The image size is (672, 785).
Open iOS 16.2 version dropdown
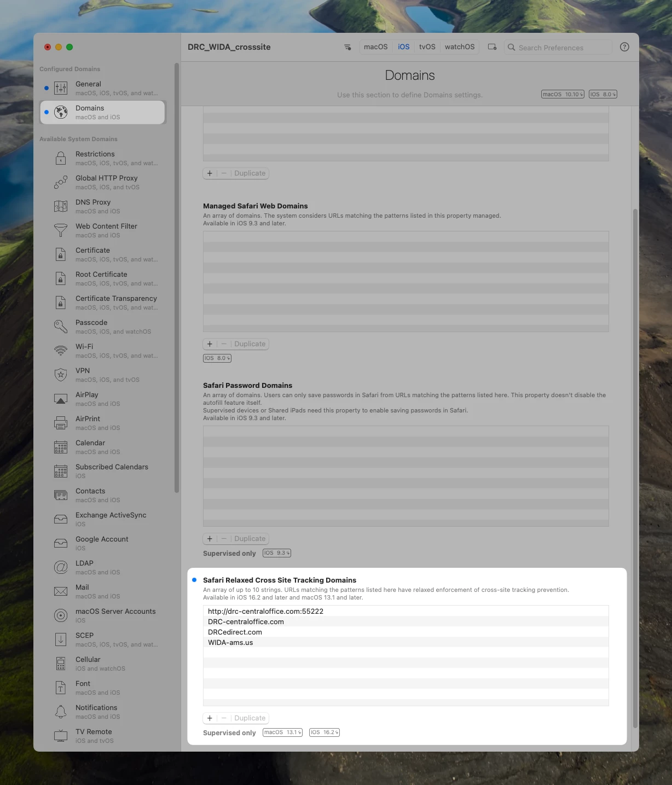(x=325, y=732)
